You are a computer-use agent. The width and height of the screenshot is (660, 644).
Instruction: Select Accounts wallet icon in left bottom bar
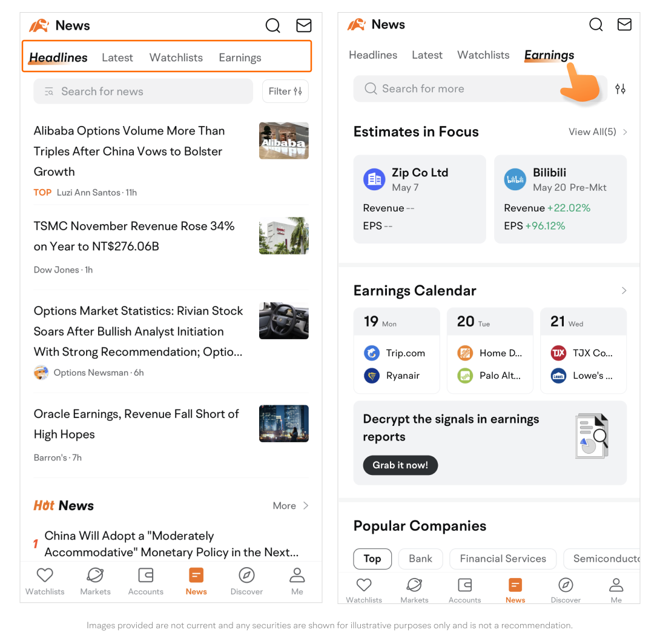pos(145,576)
